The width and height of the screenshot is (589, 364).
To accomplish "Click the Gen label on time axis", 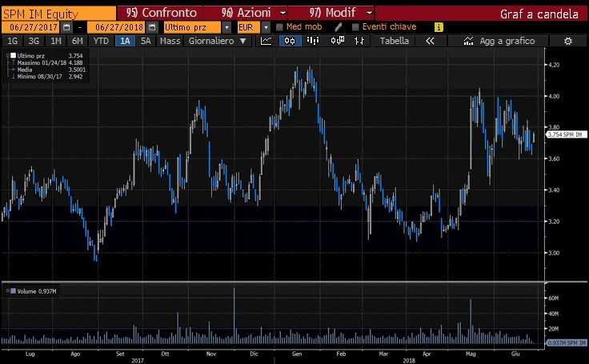I will (297, 354).
